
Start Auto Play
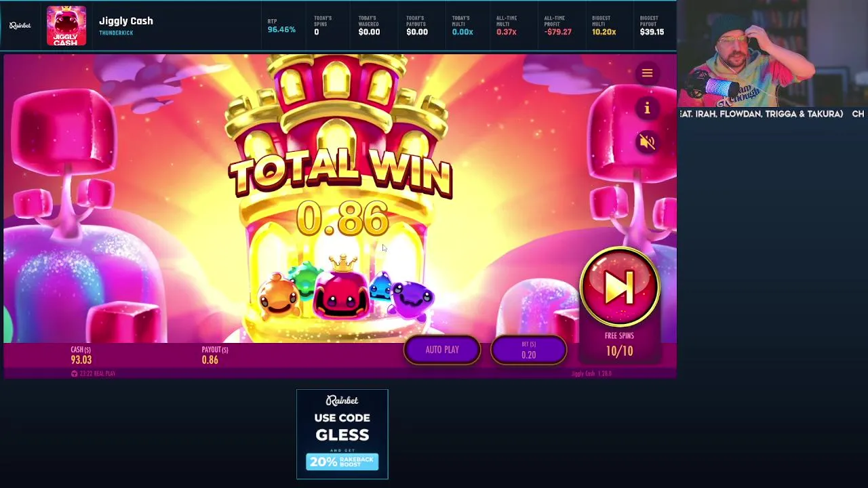[x=442, y=350]
